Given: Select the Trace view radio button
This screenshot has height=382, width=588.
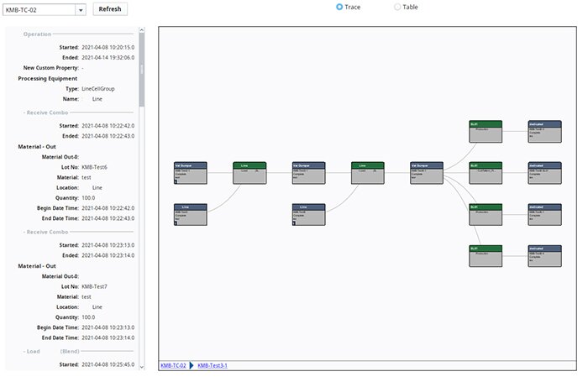Looking at the screenshot, I should [339, 7].
